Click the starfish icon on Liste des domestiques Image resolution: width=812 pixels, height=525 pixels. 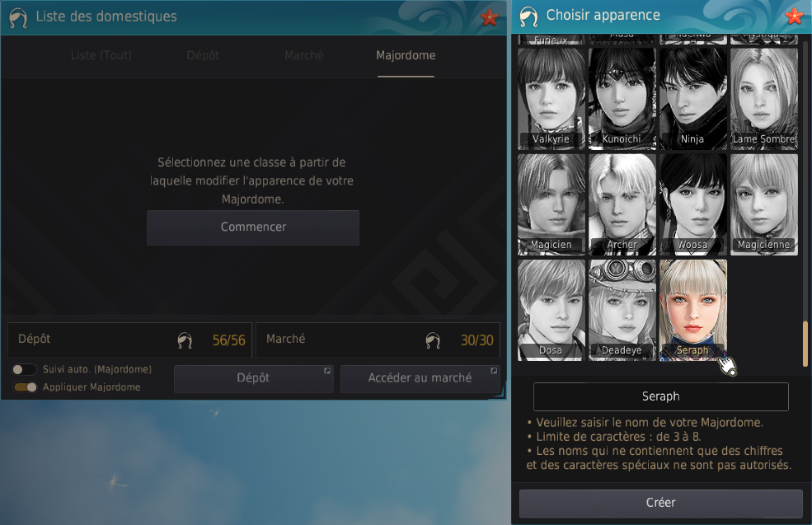pos(490,17)
